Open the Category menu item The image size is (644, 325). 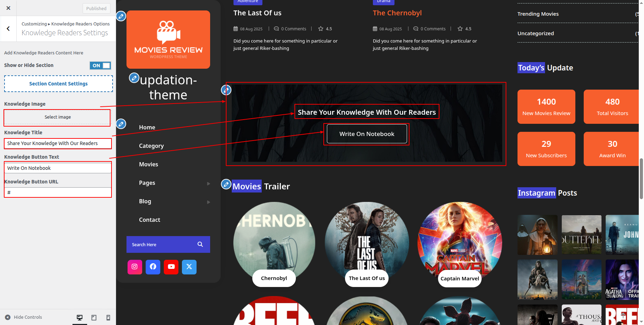151,146
